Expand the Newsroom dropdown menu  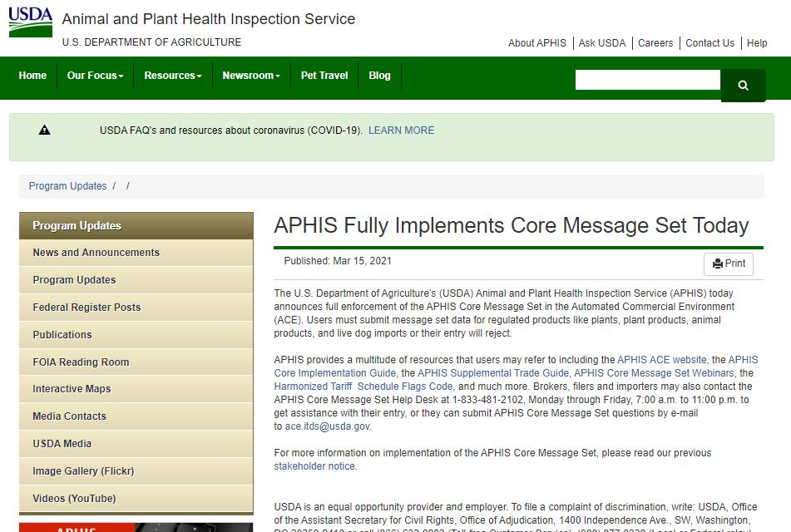coord(250,76)
